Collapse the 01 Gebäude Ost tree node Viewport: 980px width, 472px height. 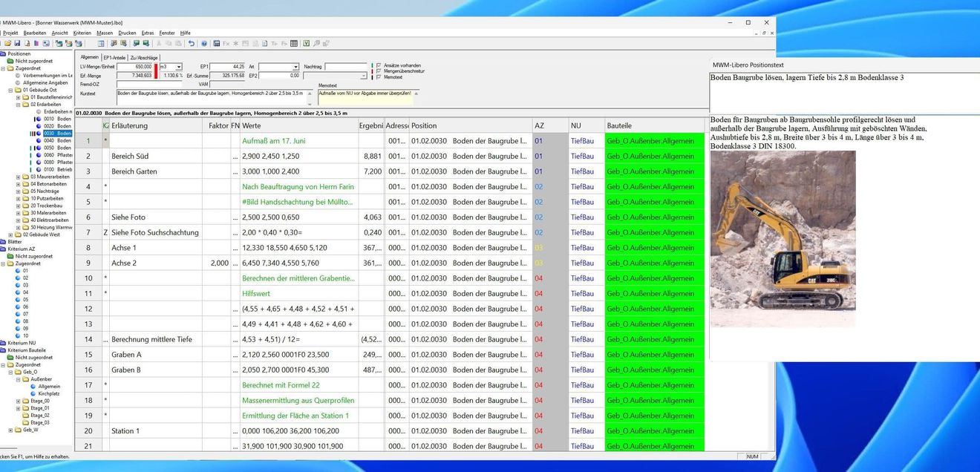coord(11,90)
